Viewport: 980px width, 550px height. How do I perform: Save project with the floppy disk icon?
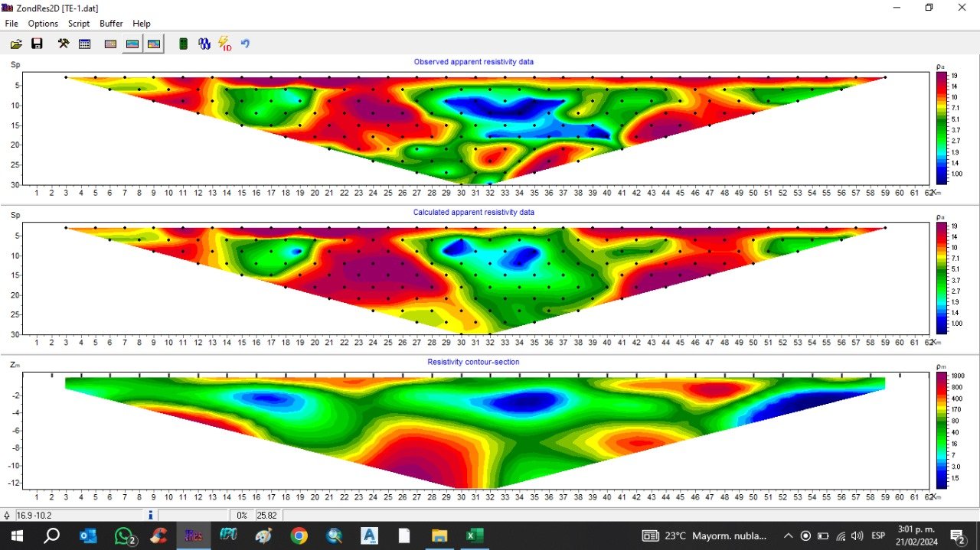point(37,44)
